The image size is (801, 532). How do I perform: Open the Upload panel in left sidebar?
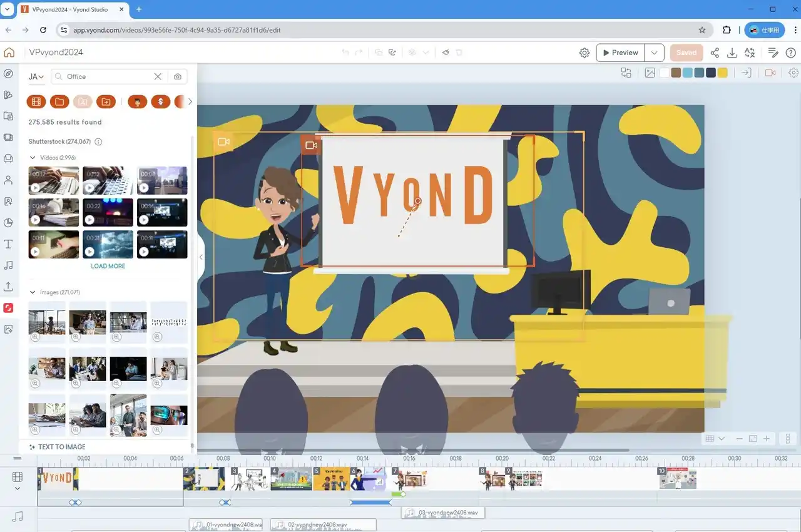8,287
